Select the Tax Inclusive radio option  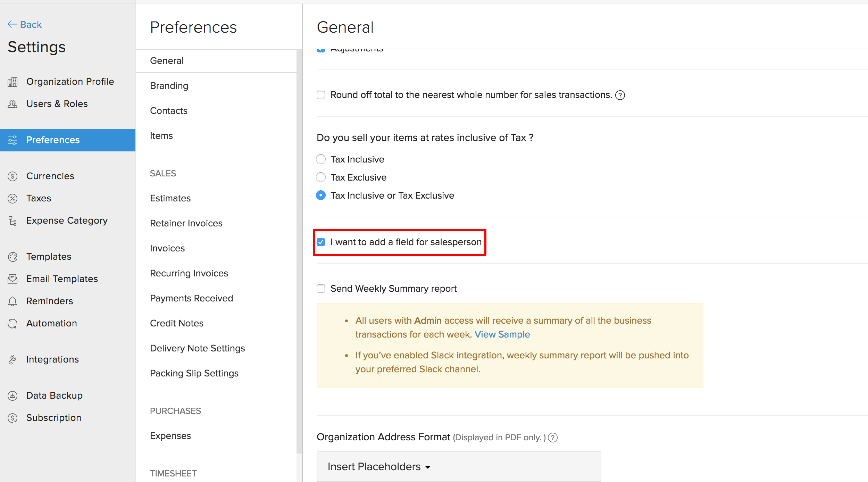(321, 159)
